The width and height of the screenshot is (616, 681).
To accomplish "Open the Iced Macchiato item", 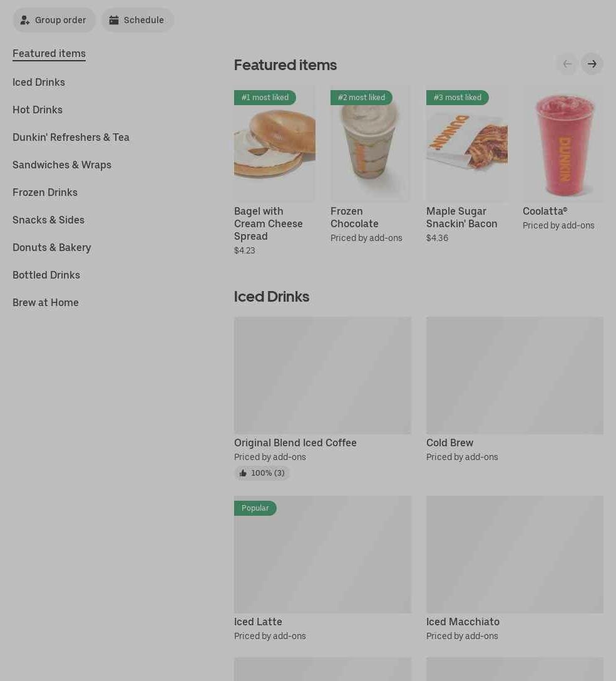I will 515,568.
